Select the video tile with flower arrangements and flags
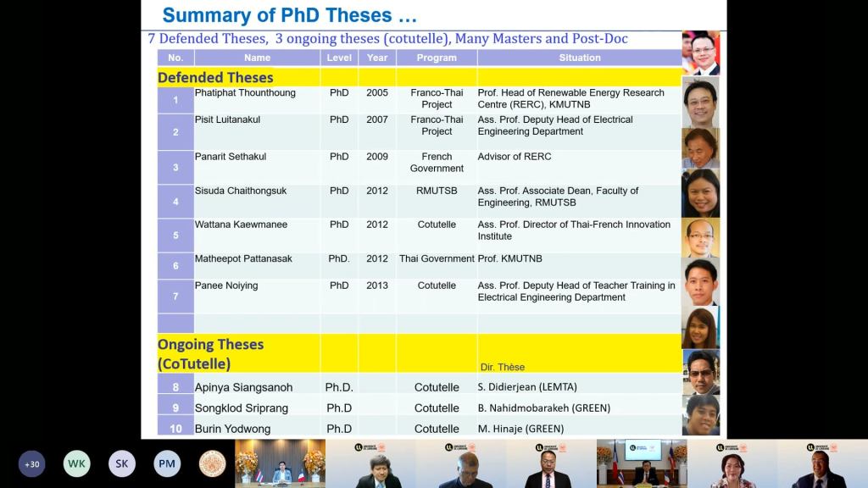 pyautogui.click(x=280, y=463)
